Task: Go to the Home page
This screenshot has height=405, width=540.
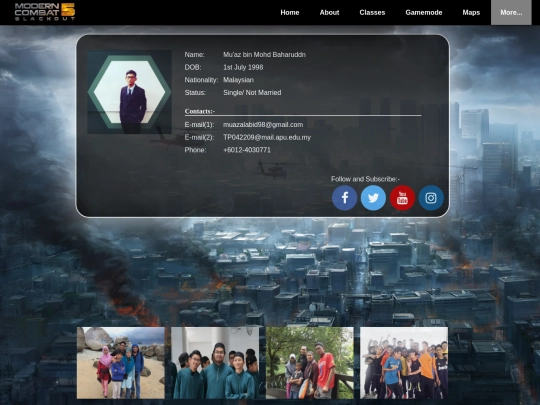Action: (x=290, y=12)
